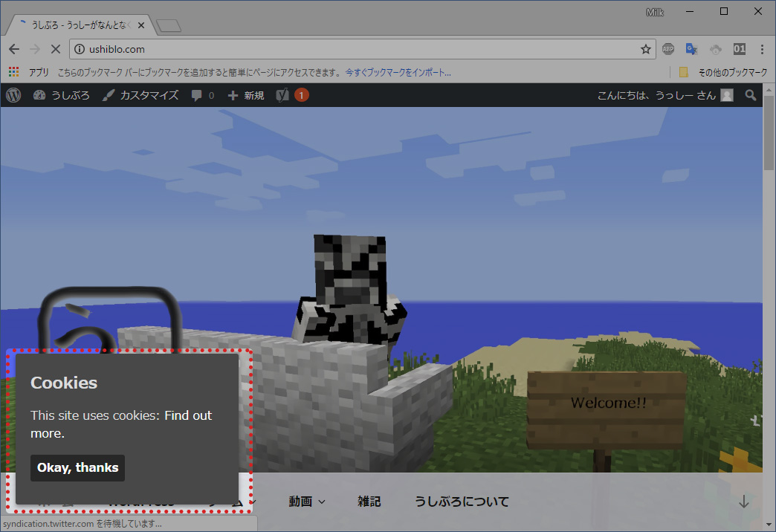Click 今すぐブックマークをインポート link
Screen dimensions: 776x532
point(398,72)
